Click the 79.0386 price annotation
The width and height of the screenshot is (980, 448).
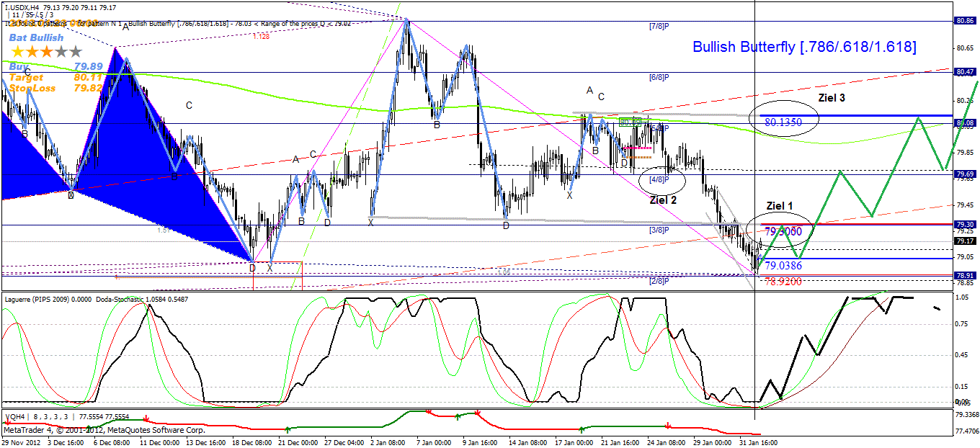tap(783, 266)
